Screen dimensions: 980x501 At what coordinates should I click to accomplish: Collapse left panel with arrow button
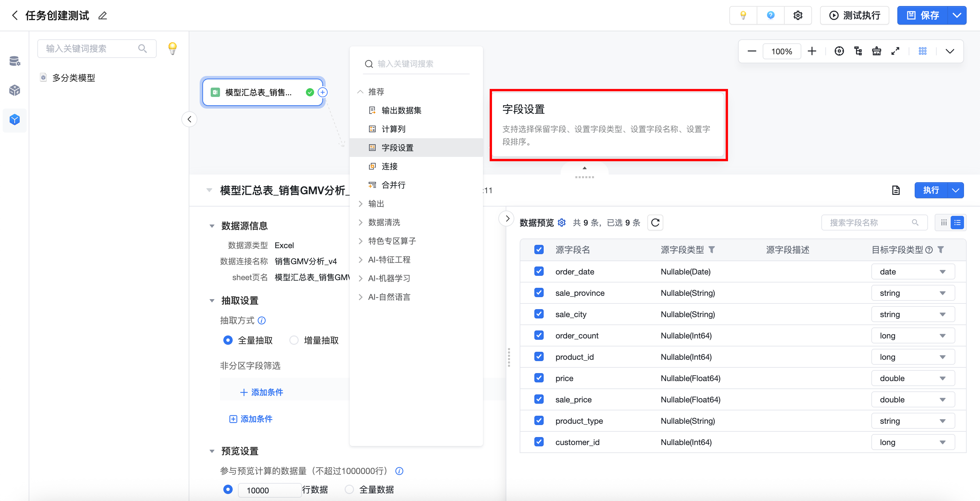coord(189,119)
